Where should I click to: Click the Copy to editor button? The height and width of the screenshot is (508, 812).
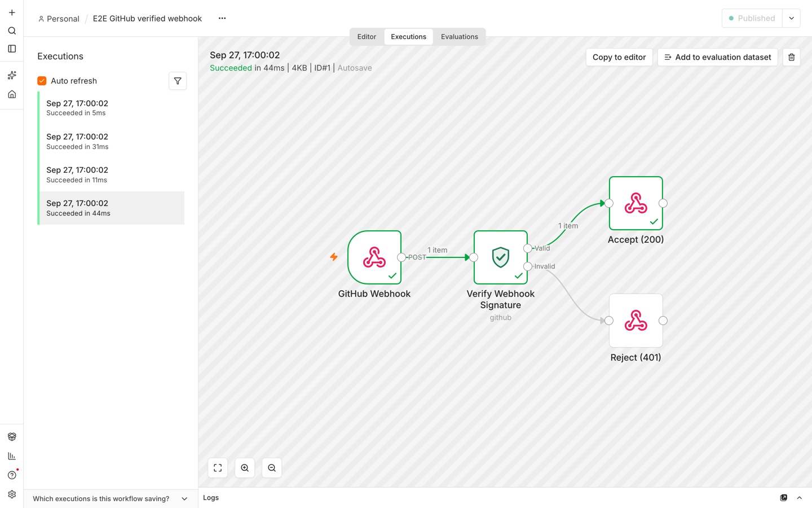click(619, 57)
